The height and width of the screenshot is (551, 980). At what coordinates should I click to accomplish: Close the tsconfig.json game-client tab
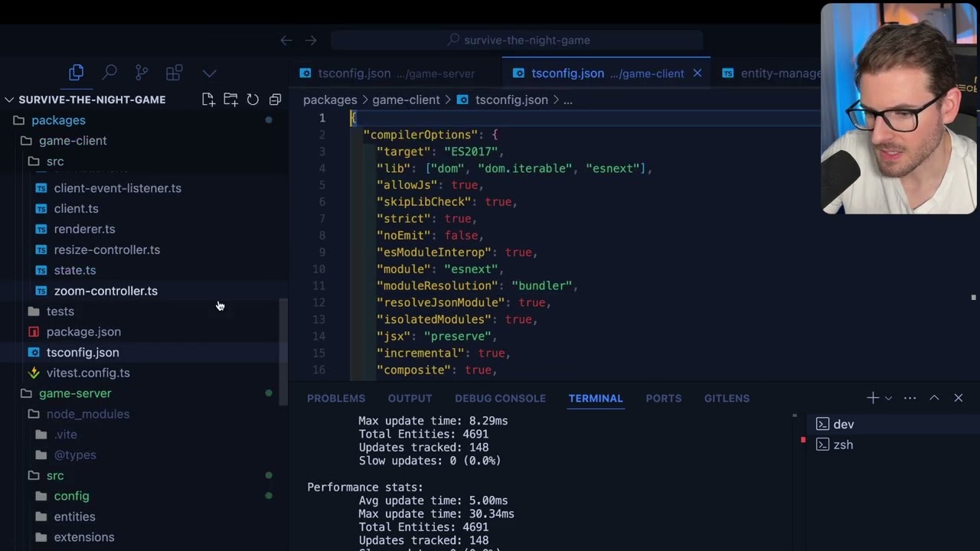click(697, 73)
